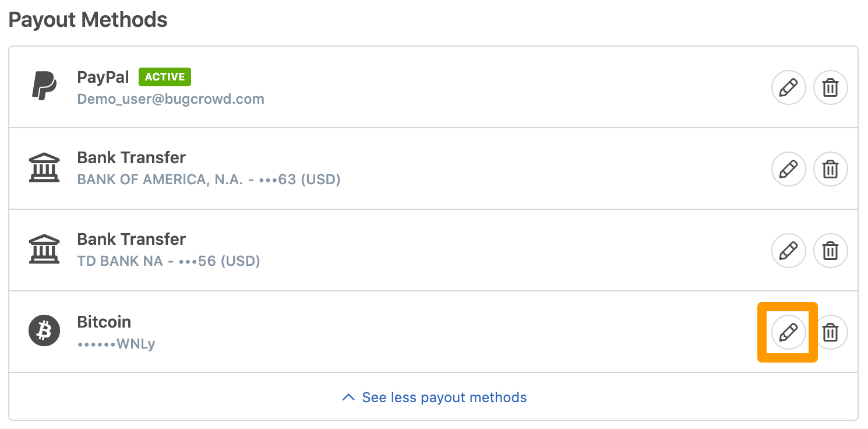The height and width of the screenshot is (429, 868).
Task: Click the masked Bitcoin address ending WNLy
Action: (x=116, y=344)
